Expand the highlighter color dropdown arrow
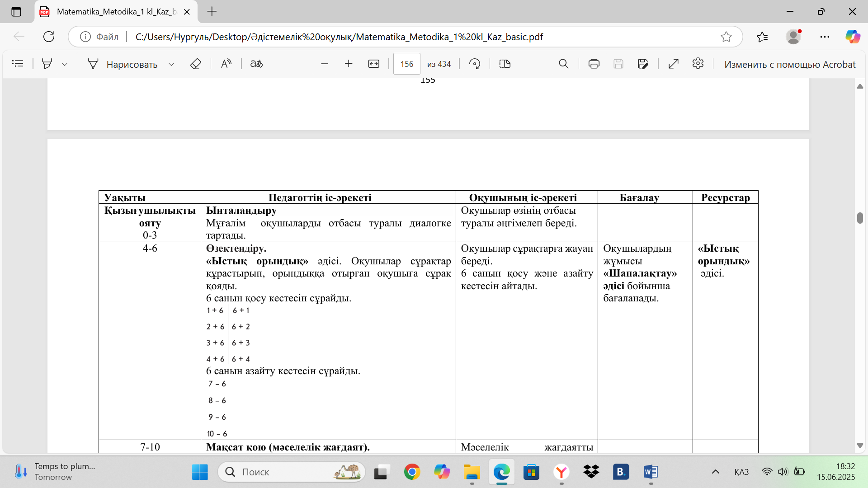This screenshot has width=868, height=488. (65, 65)
